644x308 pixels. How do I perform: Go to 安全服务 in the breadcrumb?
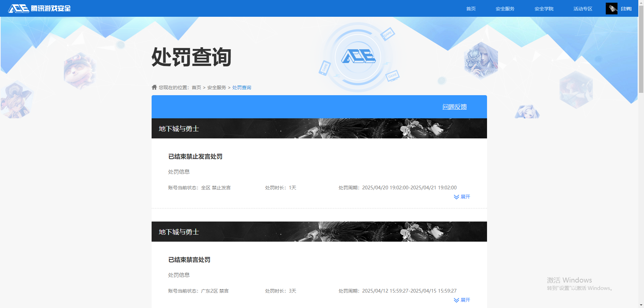click(217, 87)
